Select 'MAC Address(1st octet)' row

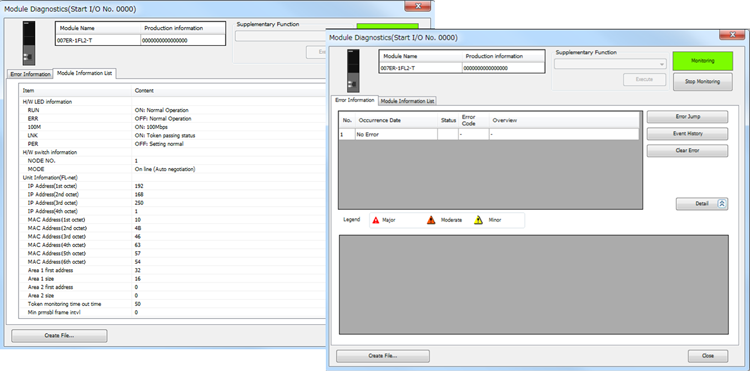pyautogui.click(x=172, y=219)
